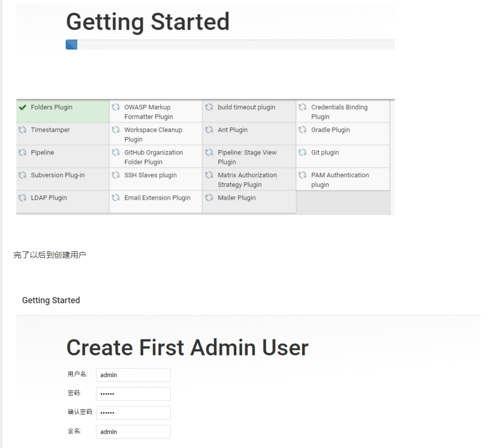Click the installation progress bar
Image resolution: width=493 pixels, height=448 pixels.
point(230,45)
